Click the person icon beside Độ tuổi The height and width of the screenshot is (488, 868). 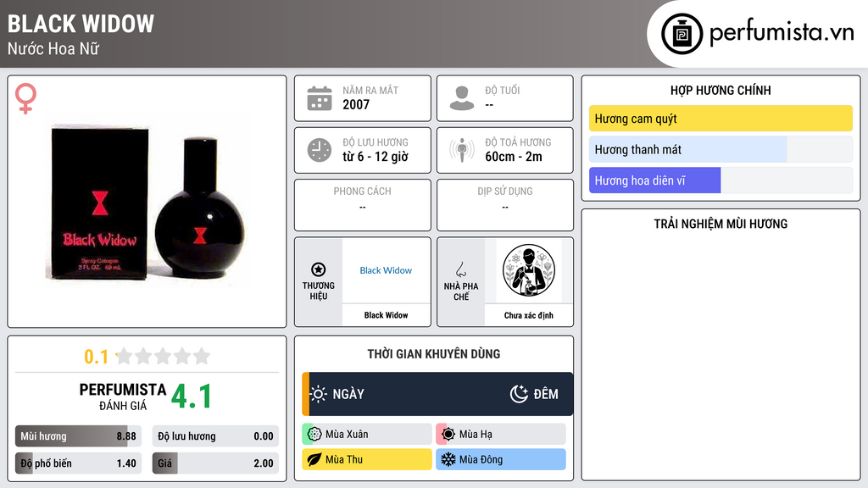click(462, 98)
